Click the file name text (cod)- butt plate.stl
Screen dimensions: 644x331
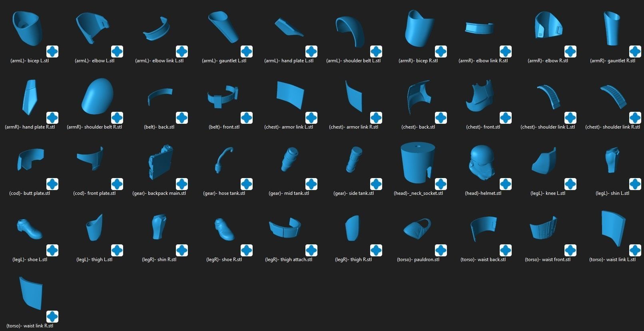[30, 193]
